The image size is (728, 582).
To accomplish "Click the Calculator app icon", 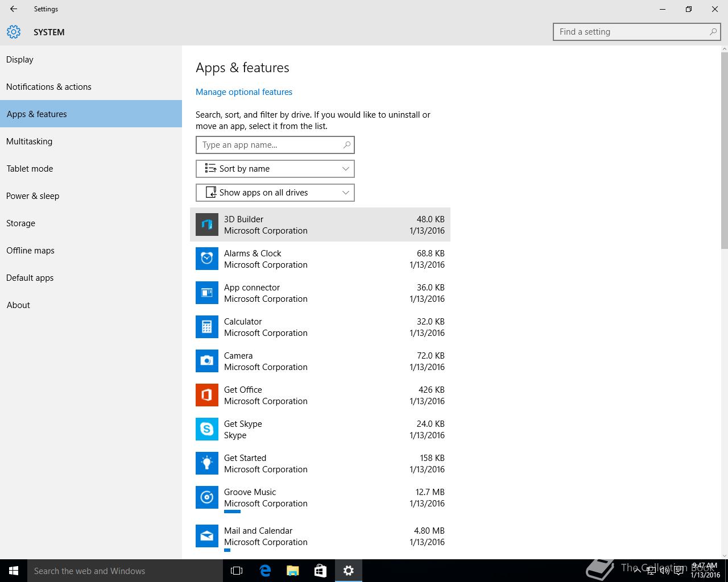I will click(x=207, y=327).
